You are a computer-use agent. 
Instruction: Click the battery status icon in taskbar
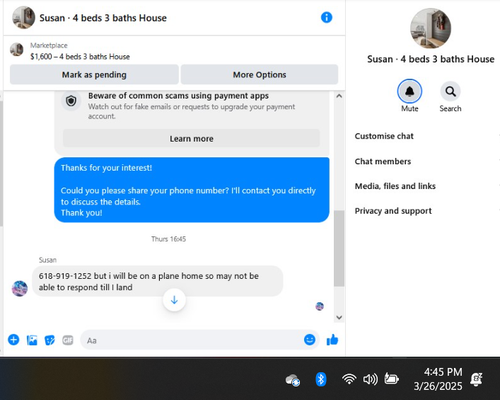pyautogui.click(x=391, y=379)
